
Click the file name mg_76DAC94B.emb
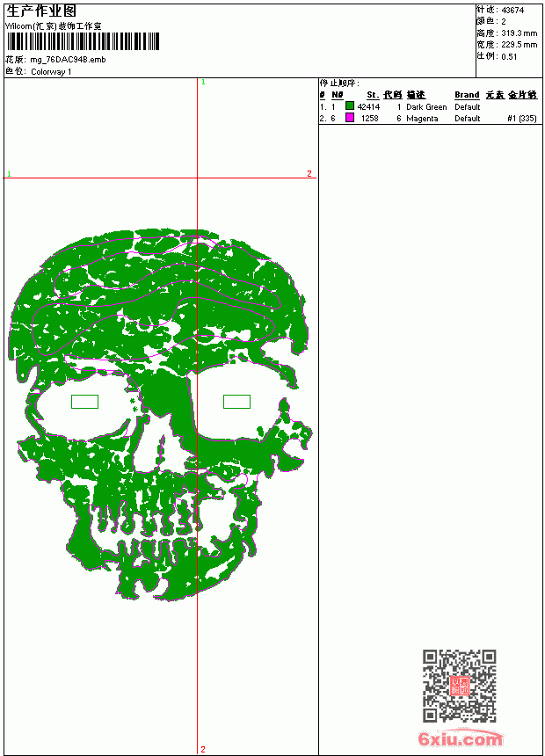(68, 60)
